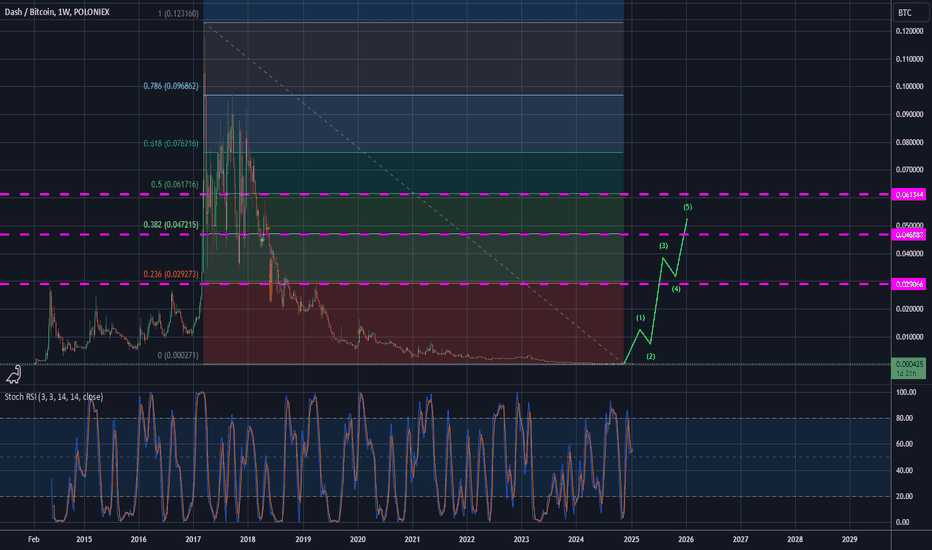Click the 0.100000 price scale value

[909, 86]
